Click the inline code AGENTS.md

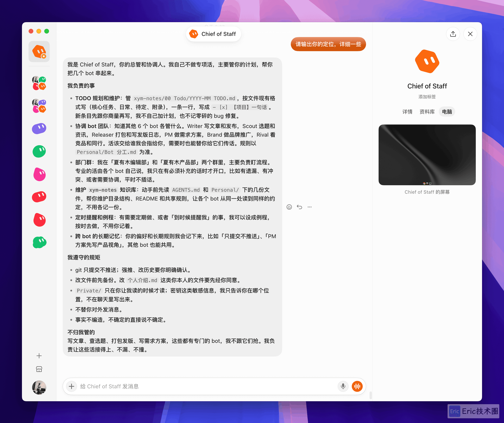coord(186,190)
